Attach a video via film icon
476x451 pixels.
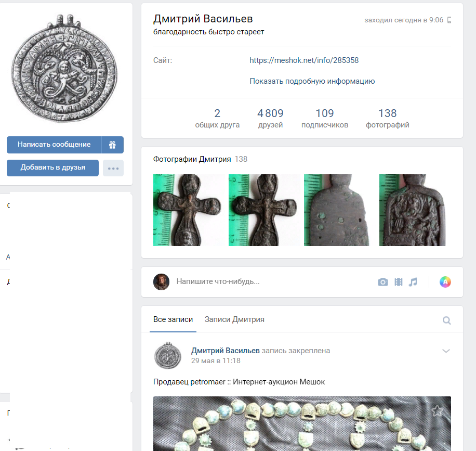[x=399, y=282]
